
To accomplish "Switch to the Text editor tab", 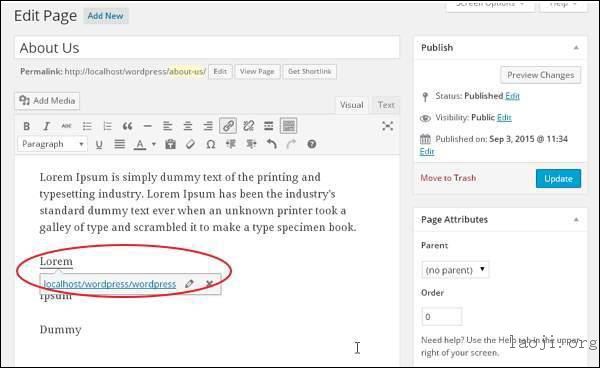I will click(386, 105).
